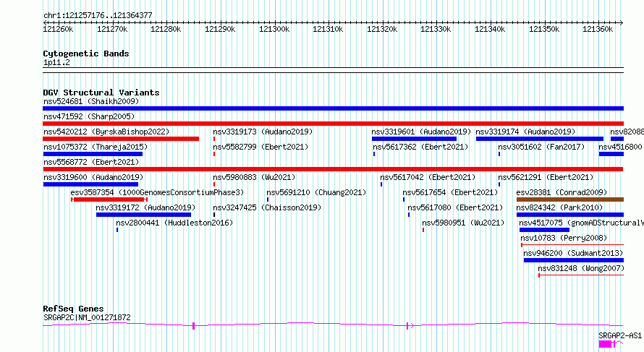Select the 1p11.2 cytogenetic band label

coord(56,63)
